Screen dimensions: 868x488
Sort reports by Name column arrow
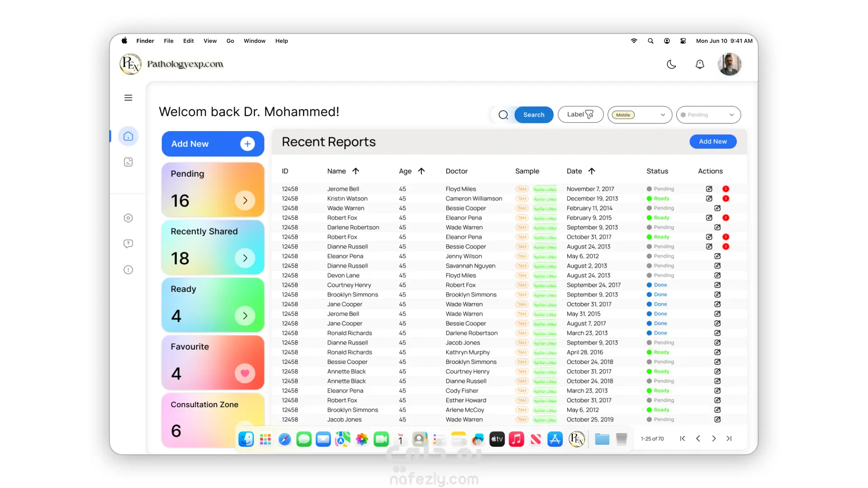(356, 171)
